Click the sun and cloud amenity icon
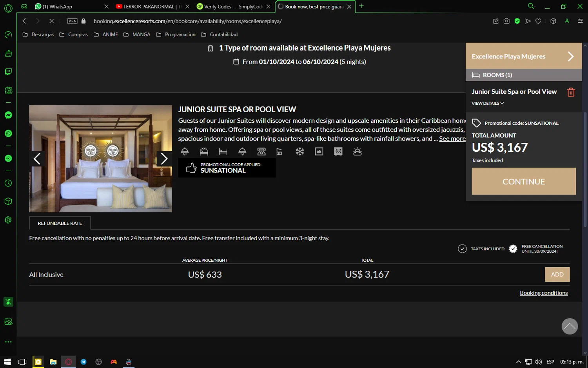The height and width of the screenshot is (368, 588). 358,151
